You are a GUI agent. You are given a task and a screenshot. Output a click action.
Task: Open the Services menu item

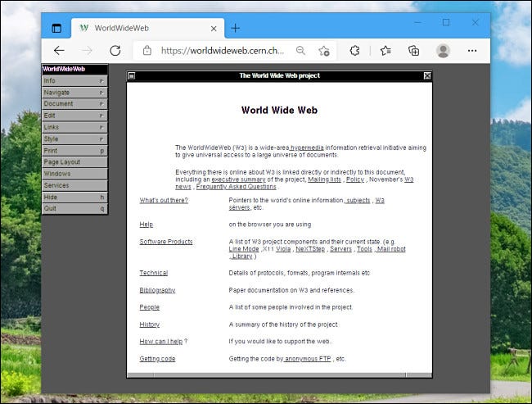(74, 185)
